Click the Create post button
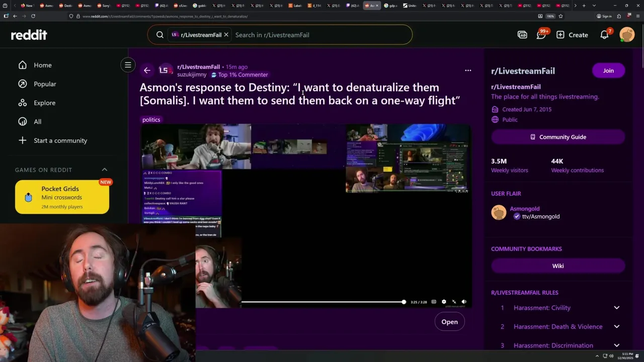The height and width of the screenshot is (362, 644). click(573, 35)
